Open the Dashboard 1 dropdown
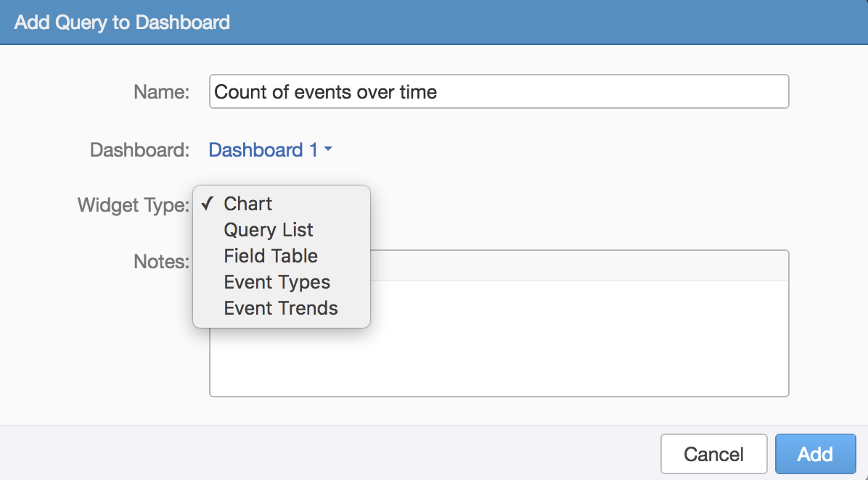 pos(263,150)
